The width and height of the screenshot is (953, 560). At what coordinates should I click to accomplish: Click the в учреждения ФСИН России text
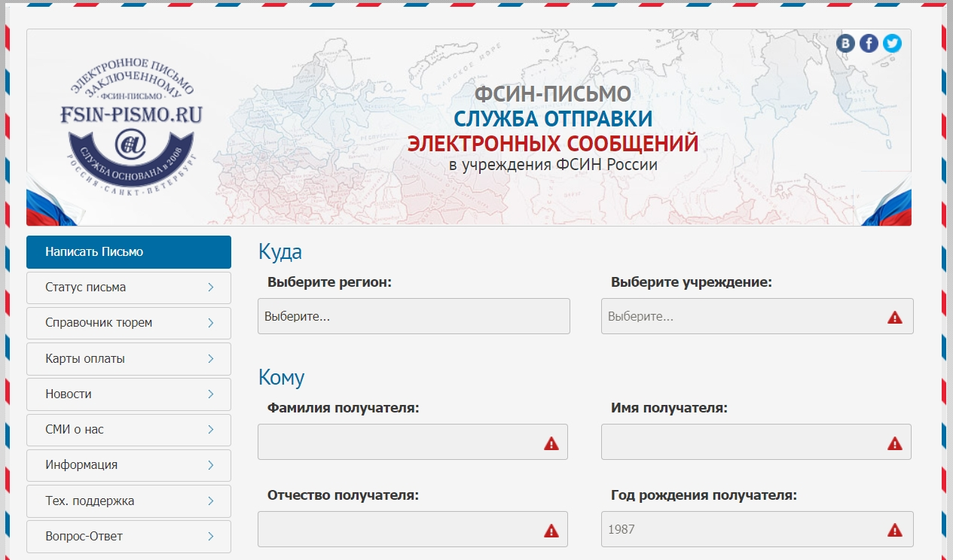553,165
